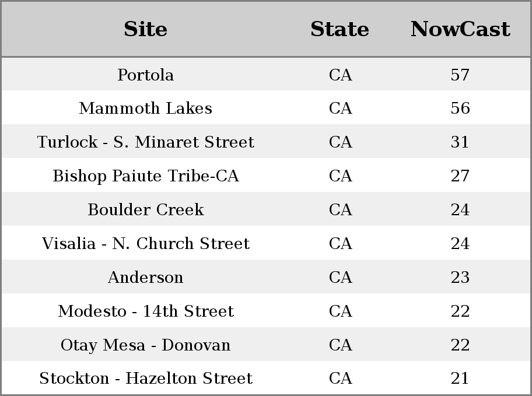Click the CA state cell for Portola
This screenshot has height=396, width=532.
coord(340,75)
